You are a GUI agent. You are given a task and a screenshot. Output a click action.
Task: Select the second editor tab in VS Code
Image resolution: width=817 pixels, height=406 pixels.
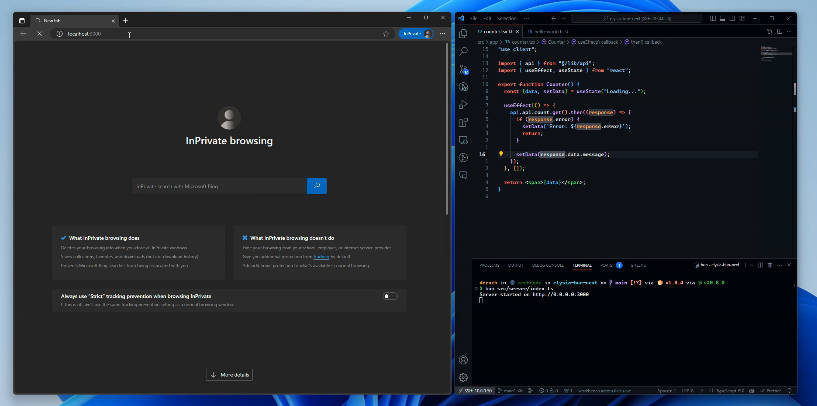pyautogui.click(x=548, y=32)
